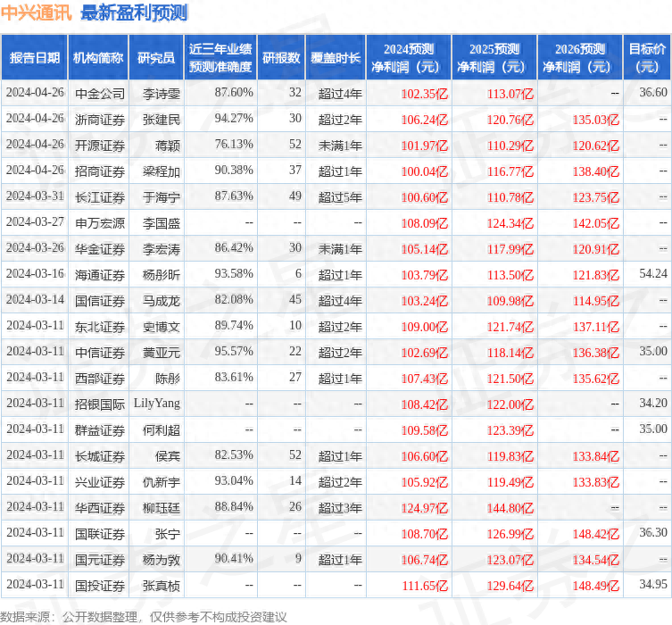Select the 长江证券 institution cell

(x=100, y=197)
